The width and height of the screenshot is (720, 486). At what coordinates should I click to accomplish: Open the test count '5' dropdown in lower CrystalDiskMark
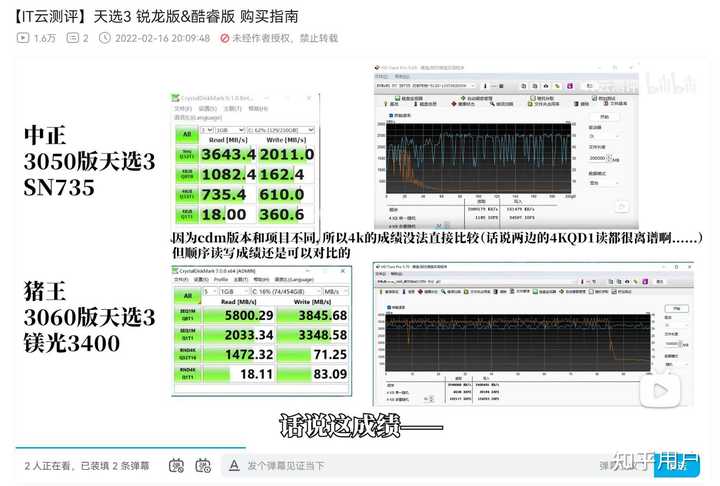pos(210,292)
